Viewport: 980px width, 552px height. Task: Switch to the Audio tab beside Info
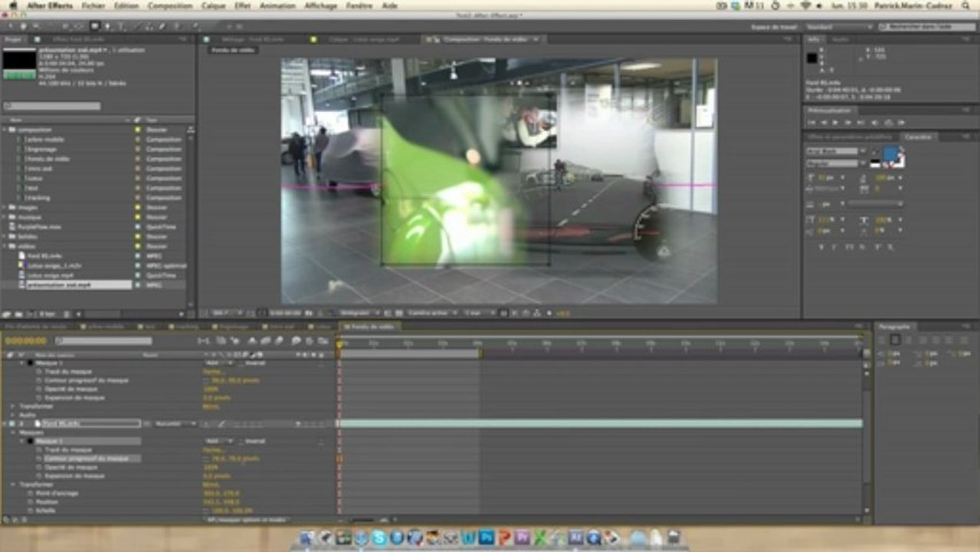click(841, 38)
